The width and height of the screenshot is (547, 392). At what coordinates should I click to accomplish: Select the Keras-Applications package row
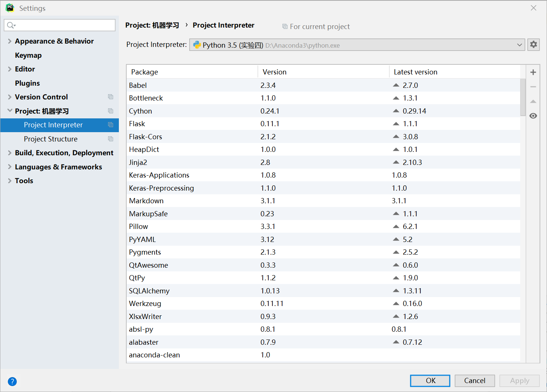pyautogui.click(x=323, y=175)
